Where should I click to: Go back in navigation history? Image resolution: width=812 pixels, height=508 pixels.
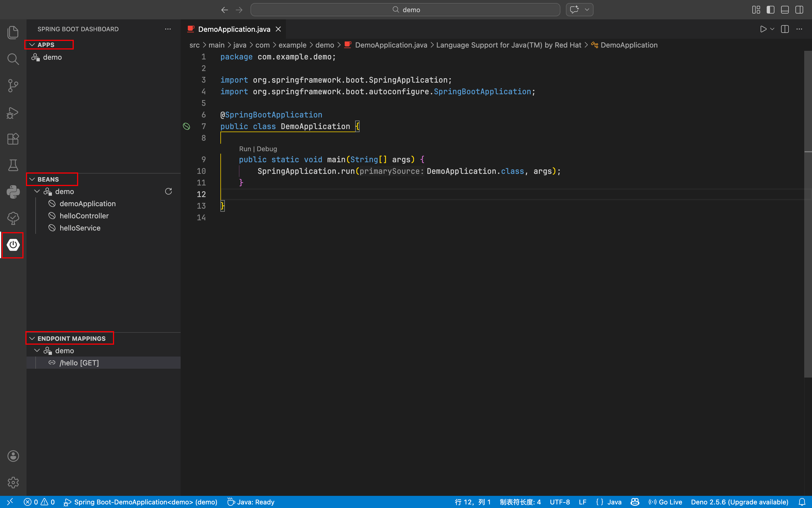[225, 10]
